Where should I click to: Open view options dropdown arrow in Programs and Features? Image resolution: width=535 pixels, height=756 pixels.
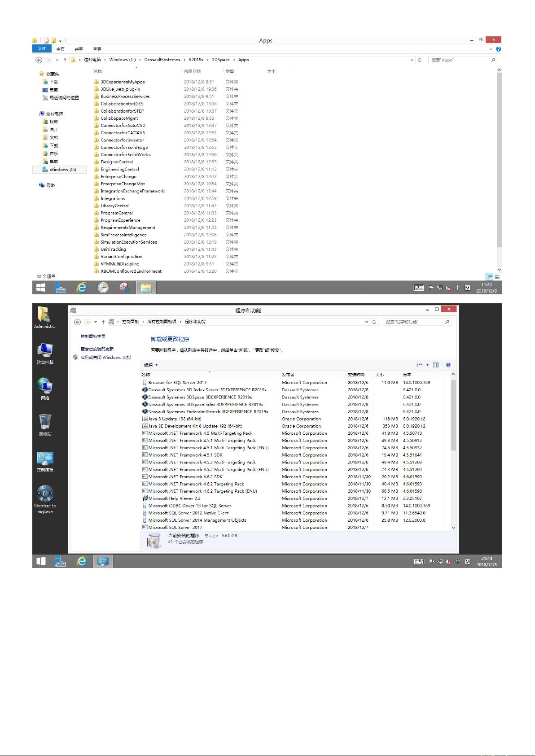[x=427, y=365]
